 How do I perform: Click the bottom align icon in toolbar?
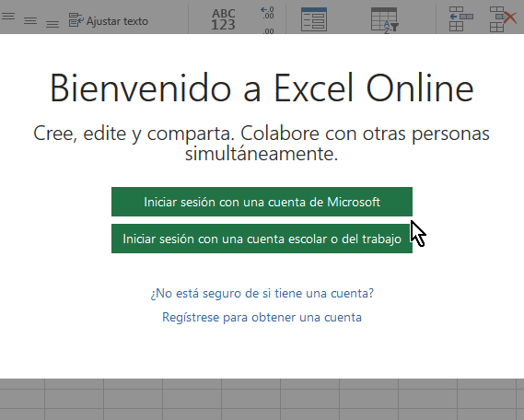click(52, 24)
